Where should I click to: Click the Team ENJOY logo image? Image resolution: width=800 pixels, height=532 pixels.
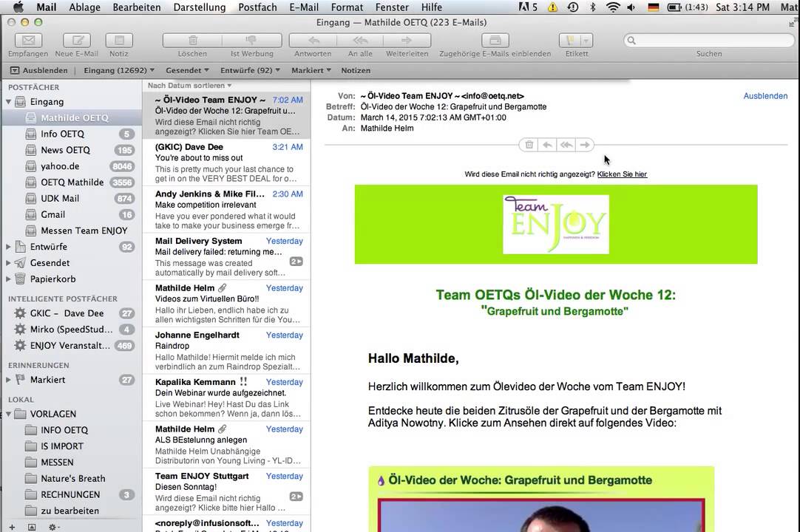coord(555,225)
